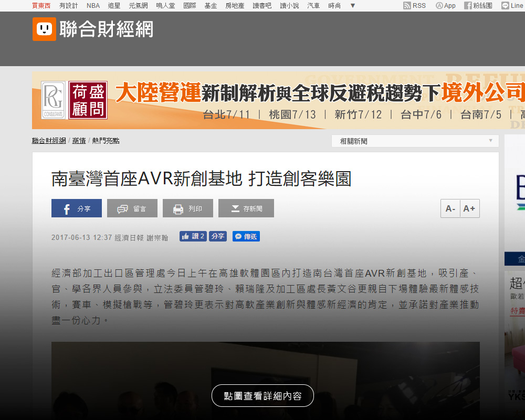The width and height of the screenshot is (525, 420).
Task: Go to 房地產 section in top menu
Action: tap(235, 5)
